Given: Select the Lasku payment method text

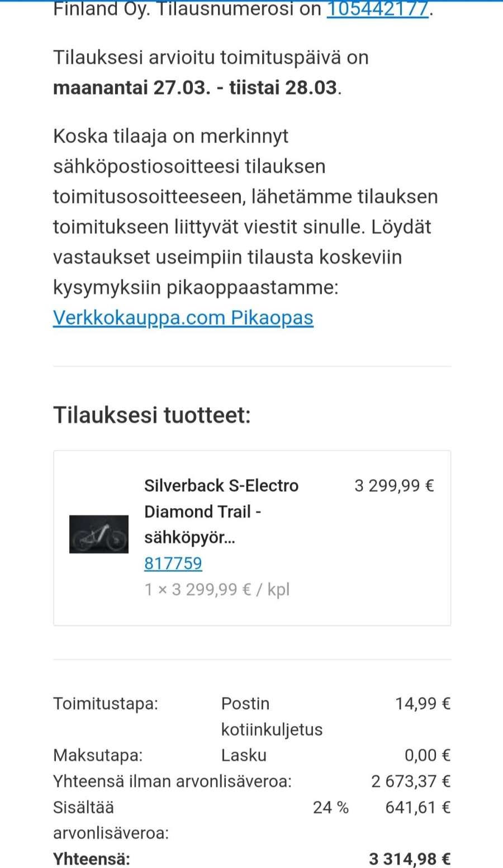Looking at the screenshot, I should (244, 755).
